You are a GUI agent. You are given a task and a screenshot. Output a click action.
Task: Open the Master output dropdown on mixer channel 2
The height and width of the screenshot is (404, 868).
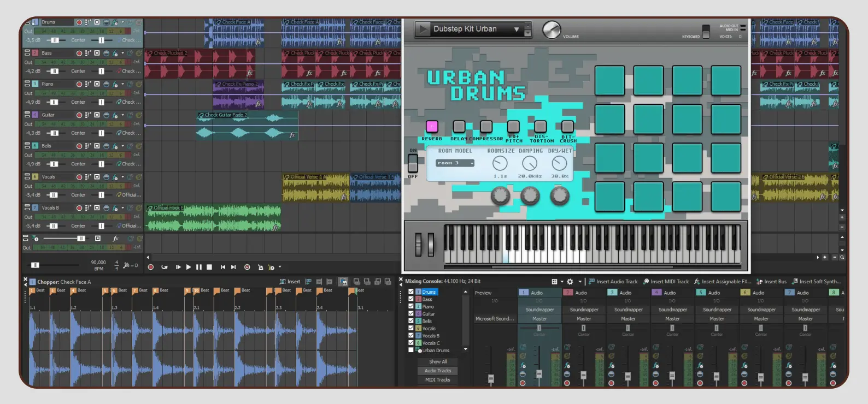(584, 319)
